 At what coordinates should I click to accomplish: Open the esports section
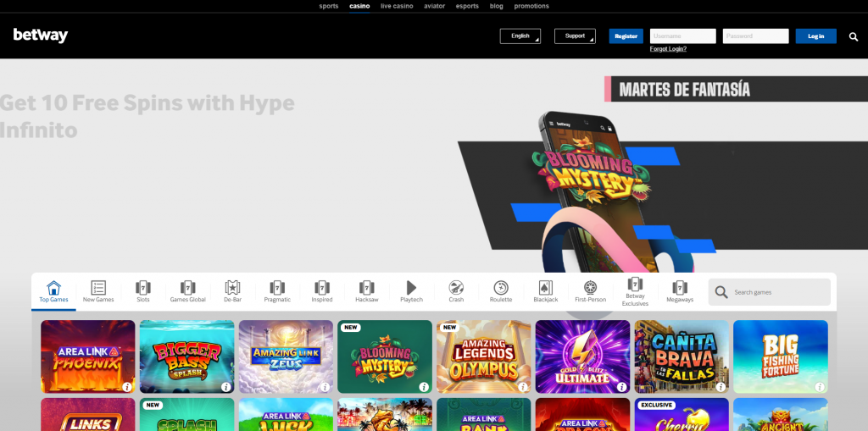coord(467,6)
